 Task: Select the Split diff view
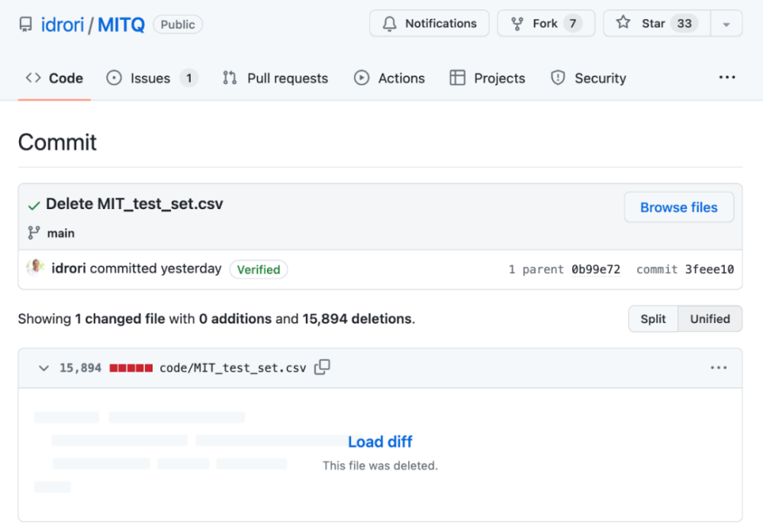click(653, 319)
